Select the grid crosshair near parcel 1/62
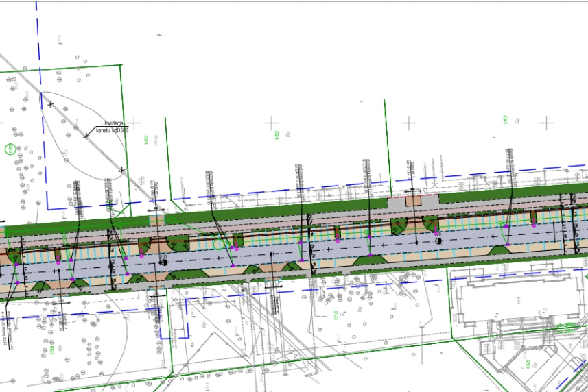This screenshot has width=588, height=392. [x=272, y=123]
